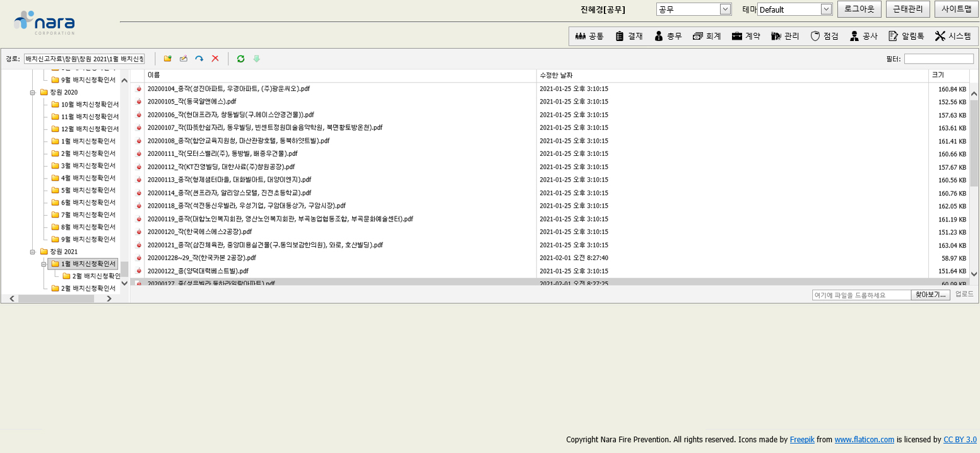Click the 로그아웃 button
The height and width of the screenshot is (453, 980).
click(x=859, y=9)
